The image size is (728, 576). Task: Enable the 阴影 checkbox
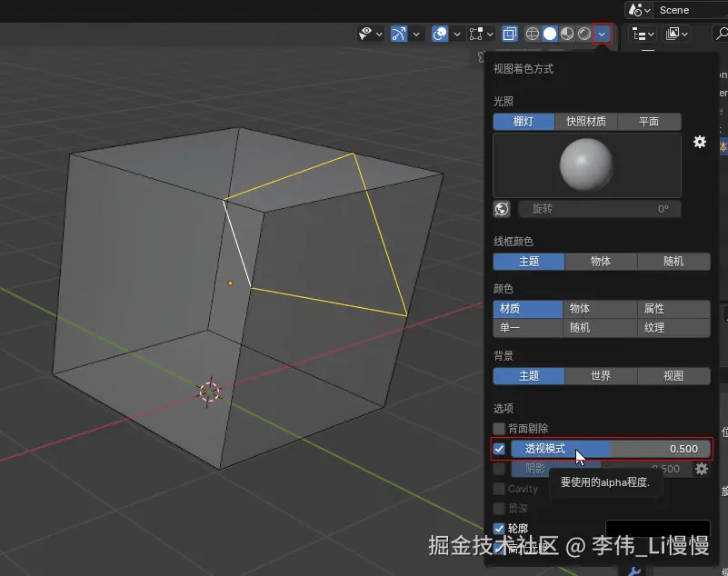point(499,469)
